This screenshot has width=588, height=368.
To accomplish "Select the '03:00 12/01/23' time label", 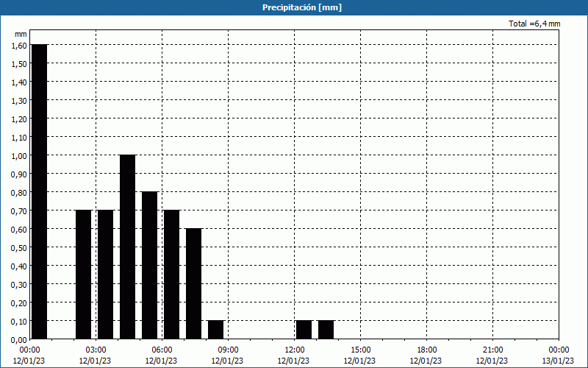I will (96, 355).
